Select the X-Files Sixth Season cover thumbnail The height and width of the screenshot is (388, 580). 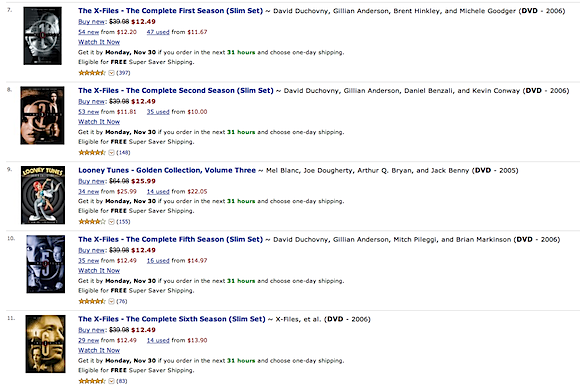pyautogui.click(x=45, y=344)
